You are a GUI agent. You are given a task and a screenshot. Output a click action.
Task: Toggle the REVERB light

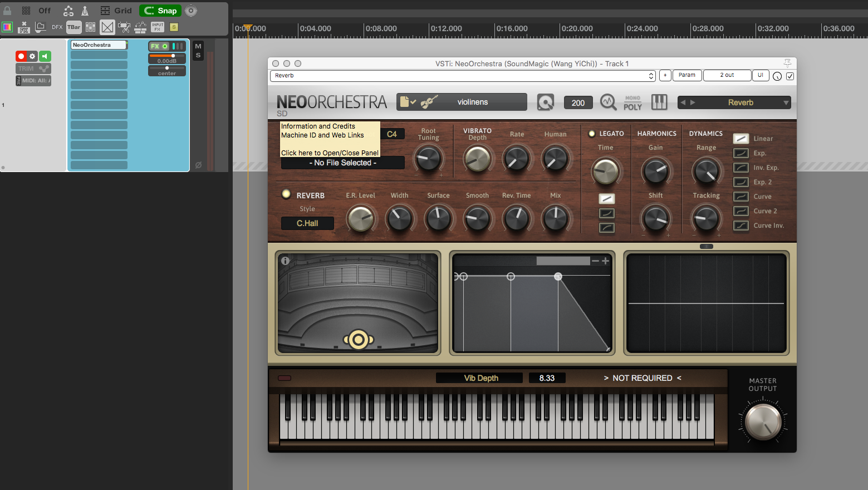coord(286,194)
